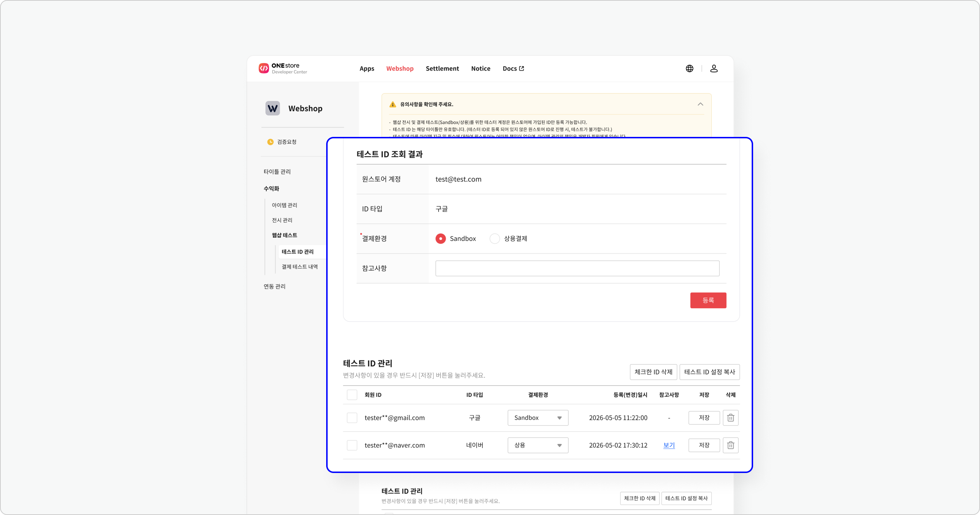This screenshot has width=980, height=515.
Task: Click the yellow 검증요청 status icon
Action: tap(270, 142)
